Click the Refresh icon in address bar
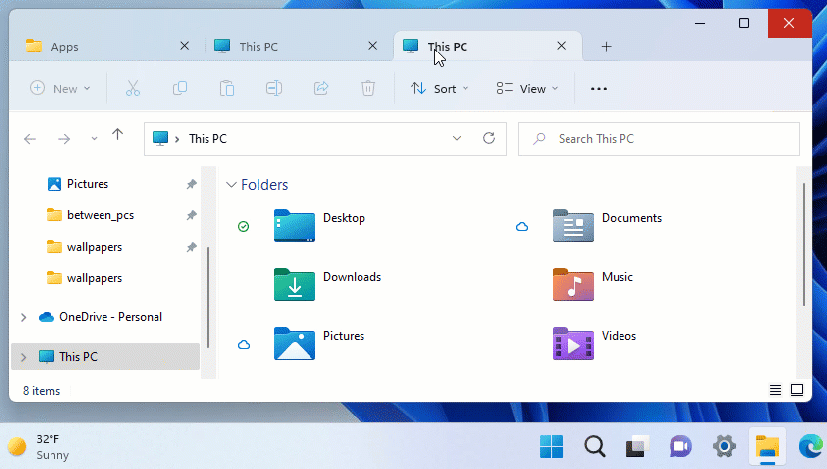The width and height of the screenshot is (827, 469). (x=489, y=139)
